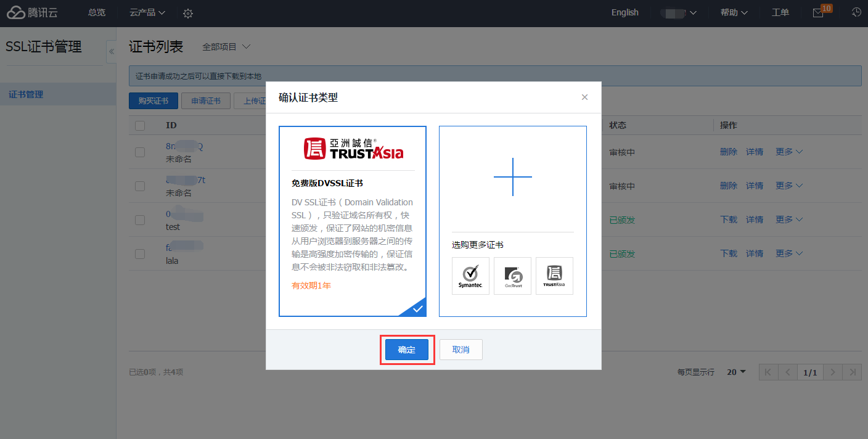Open the 云产品 dropdown menu
This screenshot has height=439, width=868.
pyautogui.click(x=147, y=12)
